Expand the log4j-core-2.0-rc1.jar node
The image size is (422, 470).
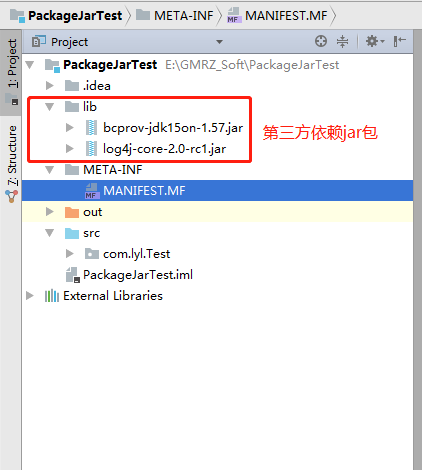pyautogui.click(x=69, y=149)
